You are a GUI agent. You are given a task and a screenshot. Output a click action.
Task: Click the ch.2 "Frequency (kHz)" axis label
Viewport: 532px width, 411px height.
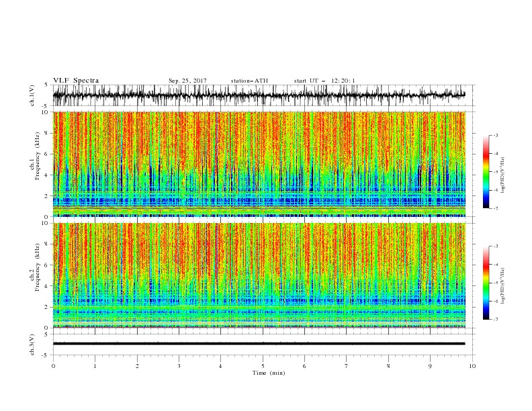[x=38, y=267]
